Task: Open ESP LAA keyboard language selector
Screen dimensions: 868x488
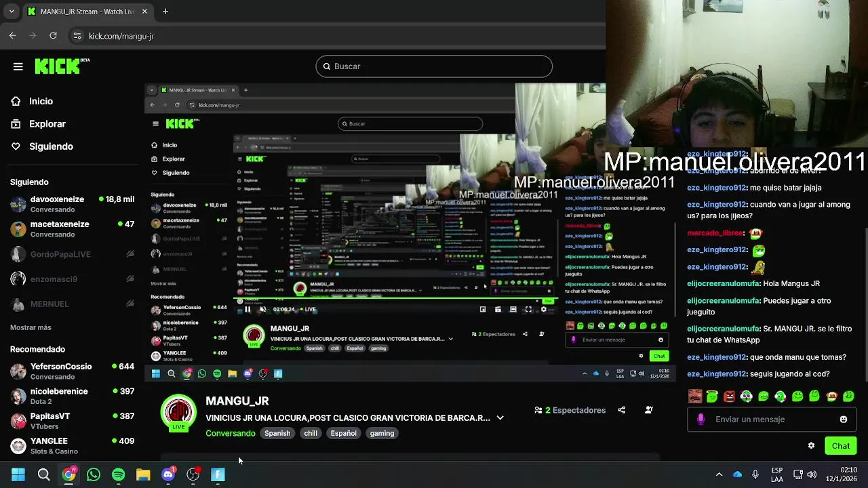Action: tap(777, 474)
